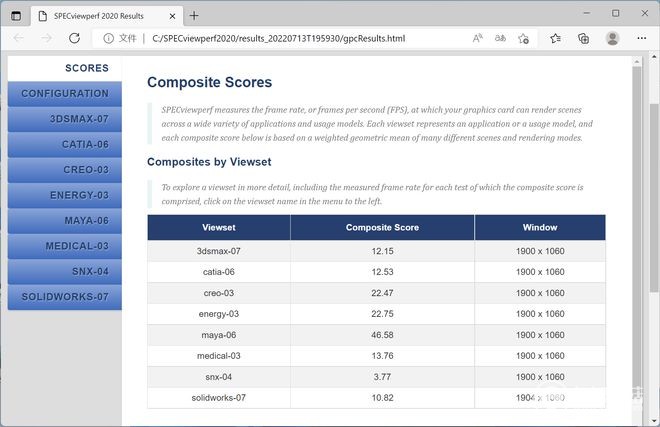
Task: Click the 3.77 composite score value
Action: pyautogui.click(x=382, y=377)
